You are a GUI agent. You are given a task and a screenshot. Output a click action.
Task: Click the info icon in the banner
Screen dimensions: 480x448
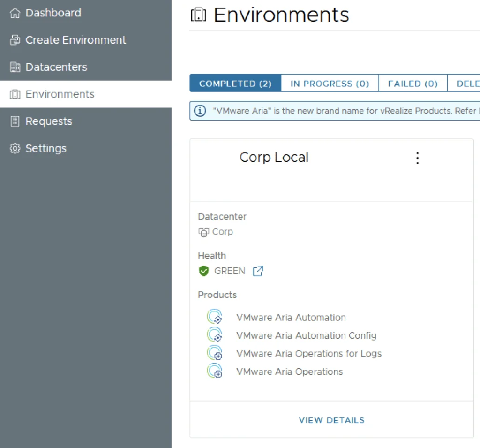point(200,111)
